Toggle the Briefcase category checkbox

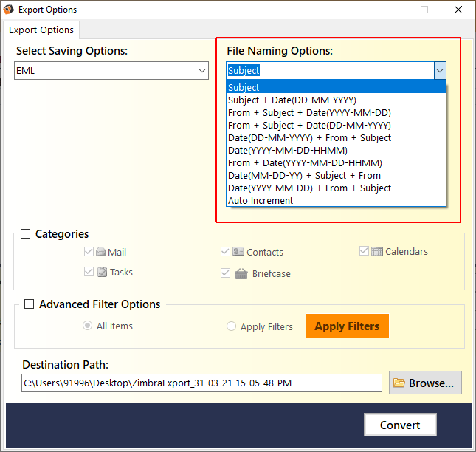tap(225, 273)
